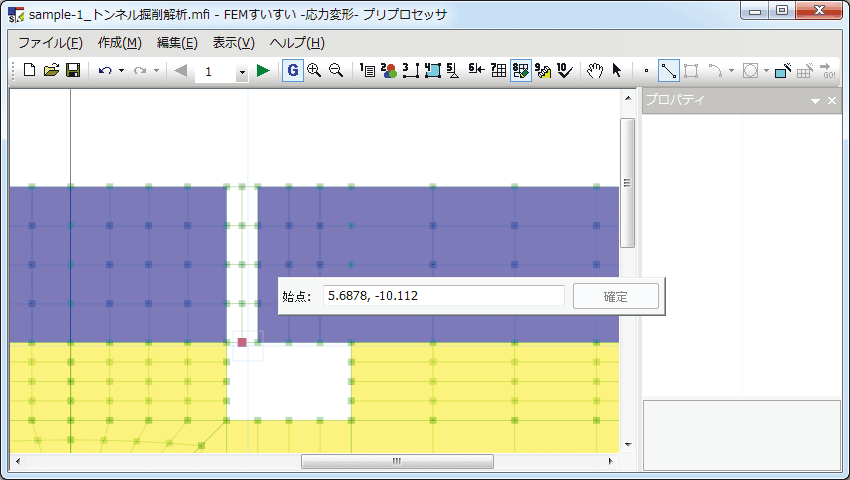Select step 5 boundary support icon
850x480 pixels.
454,71
